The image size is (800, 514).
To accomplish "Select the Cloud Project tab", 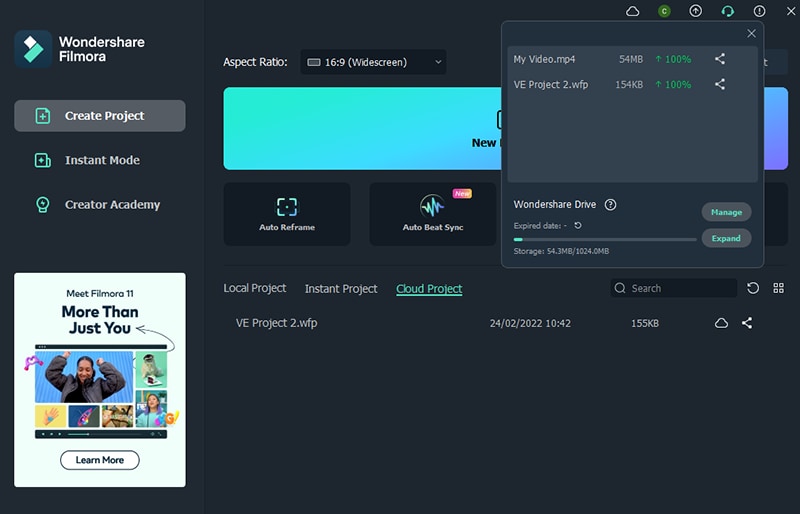I will point(429,289).
